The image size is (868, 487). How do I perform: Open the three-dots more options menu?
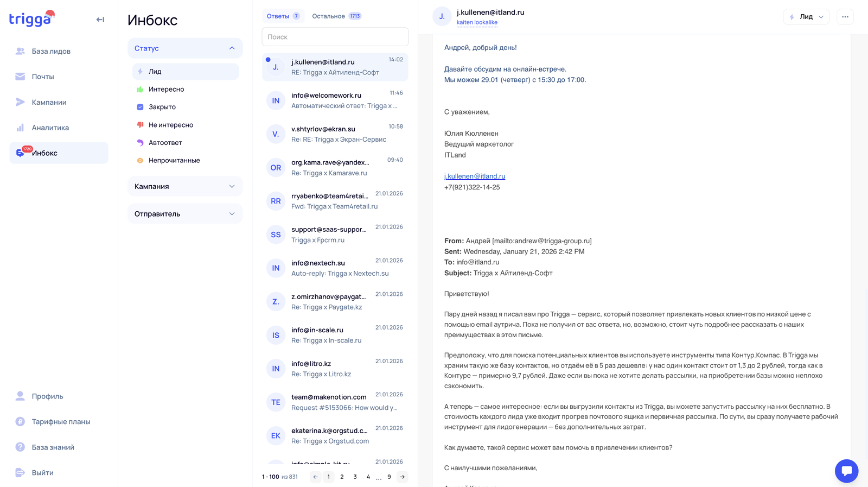pyautogui.click(x=845, y=17)
